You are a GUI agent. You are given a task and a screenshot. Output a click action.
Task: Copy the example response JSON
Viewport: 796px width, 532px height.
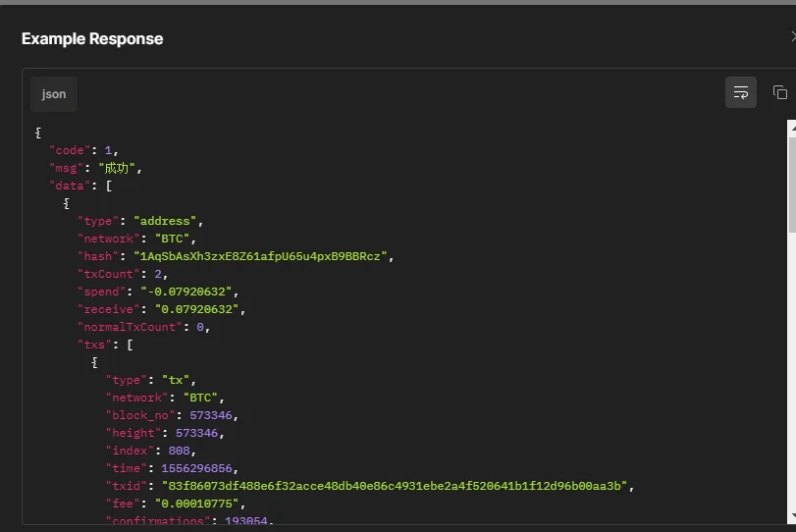(780, 92)
